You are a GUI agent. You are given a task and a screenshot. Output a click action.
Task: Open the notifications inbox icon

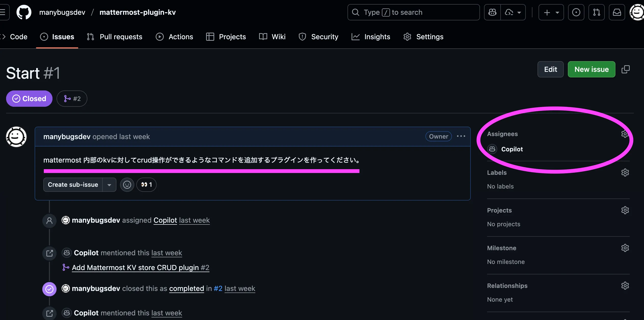(x=617, y=12)
